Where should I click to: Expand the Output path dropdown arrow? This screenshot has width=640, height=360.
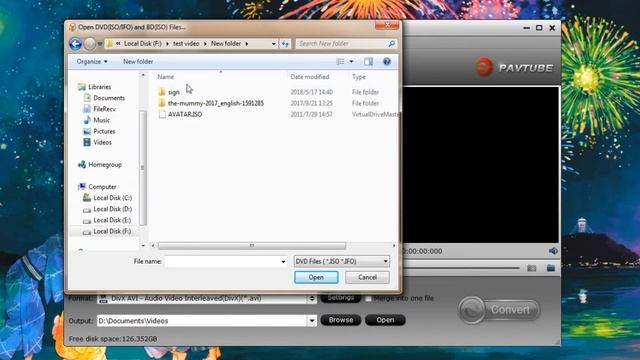312,321
